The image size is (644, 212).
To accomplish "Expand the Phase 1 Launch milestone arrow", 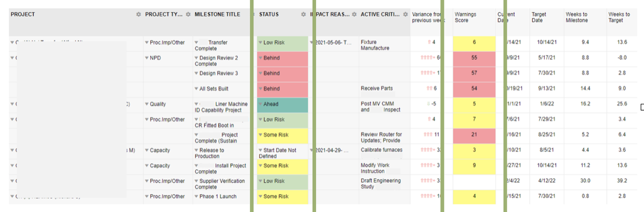I will pos(196,197).
